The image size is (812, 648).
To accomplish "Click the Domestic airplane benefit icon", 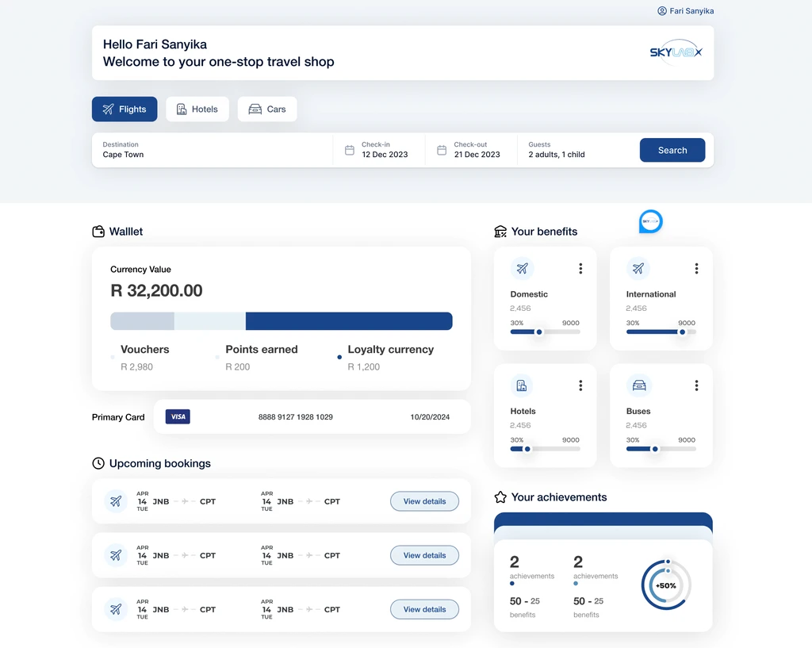I will pos(522,269).
